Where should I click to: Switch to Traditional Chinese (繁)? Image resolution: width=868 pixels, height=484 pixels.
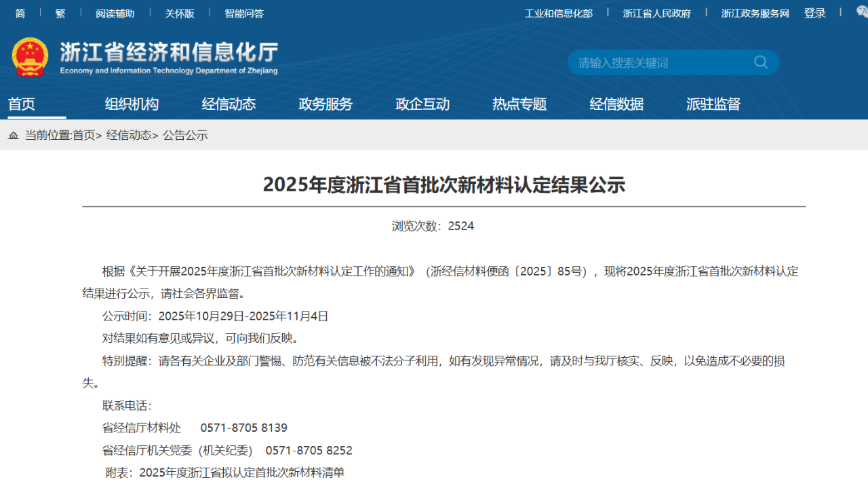[60, 14]
